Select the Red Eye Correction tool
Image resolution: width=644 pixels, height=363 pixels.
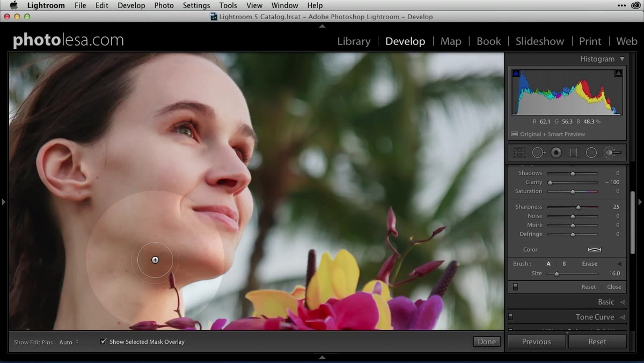pos(557,153)
